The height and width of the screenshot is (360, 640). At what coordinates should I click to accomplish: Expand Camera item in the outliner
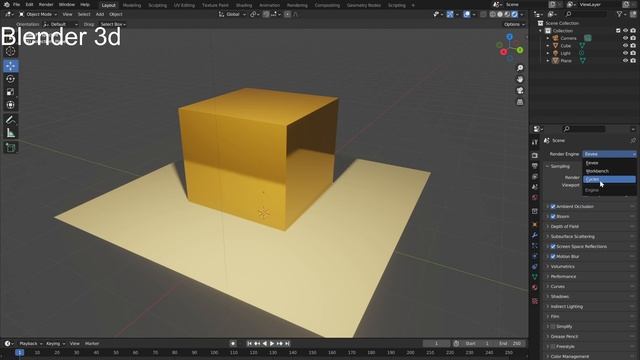[548, 38]
